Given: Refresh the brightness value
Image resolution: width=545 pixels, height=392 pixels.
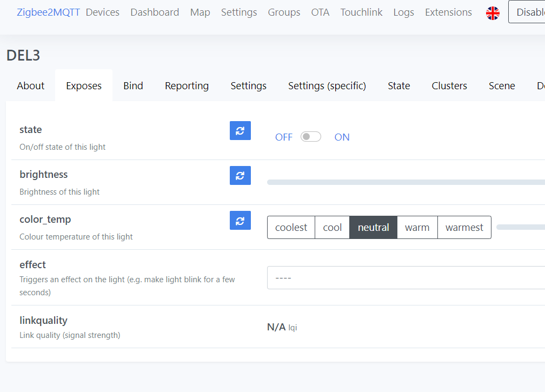Looking at the screenshot, I should (x=240, y=175).
